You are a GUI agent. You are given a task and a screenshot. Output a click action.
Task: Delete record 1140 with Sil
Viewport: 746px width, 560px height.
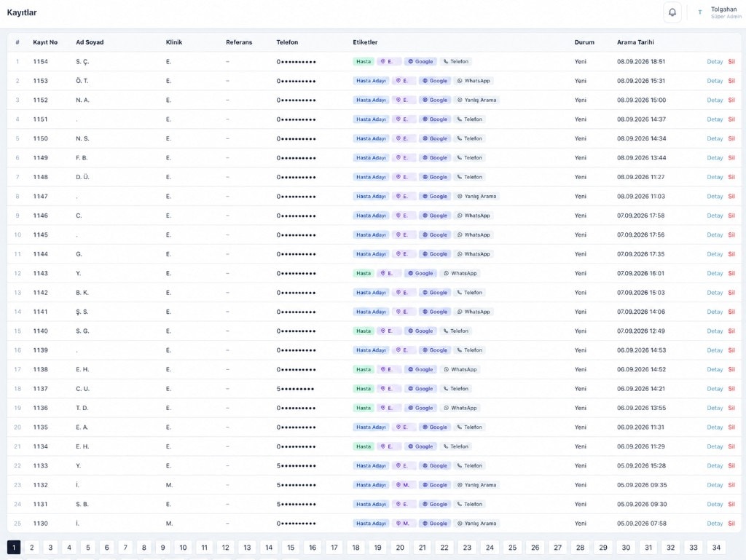pyautogui.click(x=731, y=331)
